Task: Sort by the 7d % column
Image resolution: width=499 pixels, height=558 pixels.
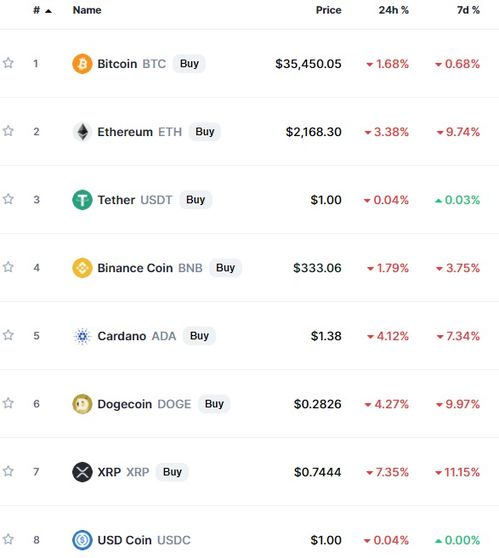Action: click(468, 10)
